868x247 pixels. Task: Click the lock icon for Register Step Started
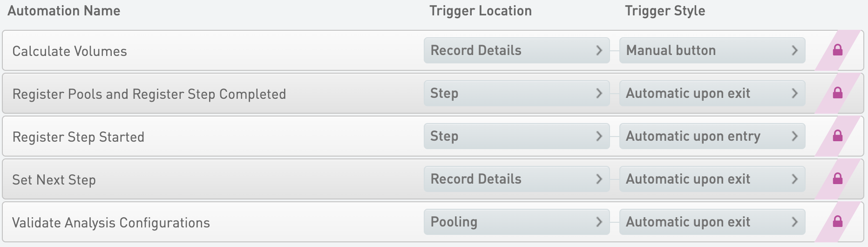point(838,136)
